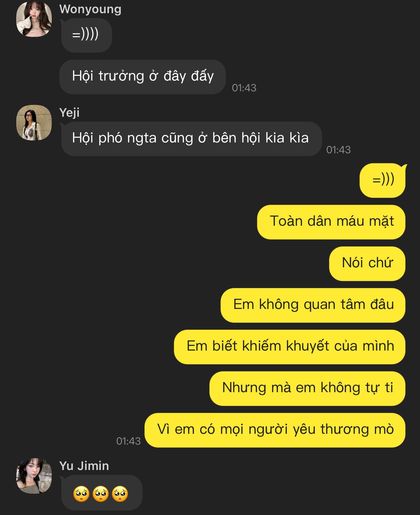
Task: Tap Yeji's avatar photo
Action: pos(34,122)
